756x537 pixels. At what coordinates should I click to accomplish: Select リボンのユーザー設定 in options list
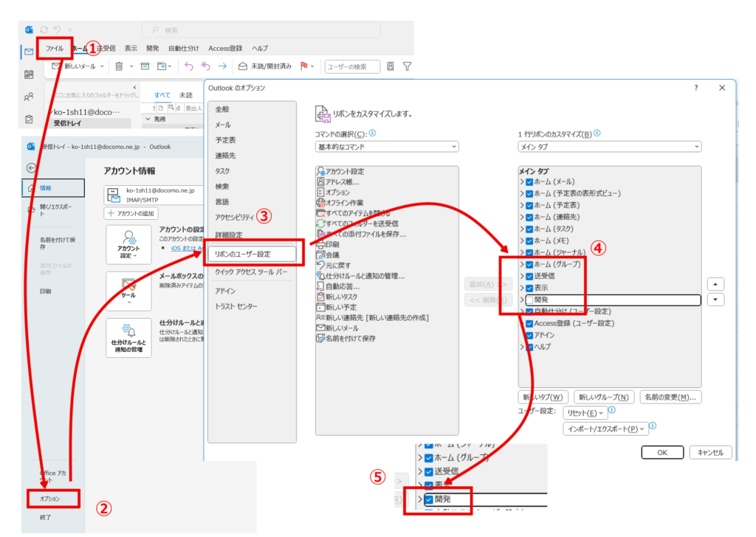point(252,254)
